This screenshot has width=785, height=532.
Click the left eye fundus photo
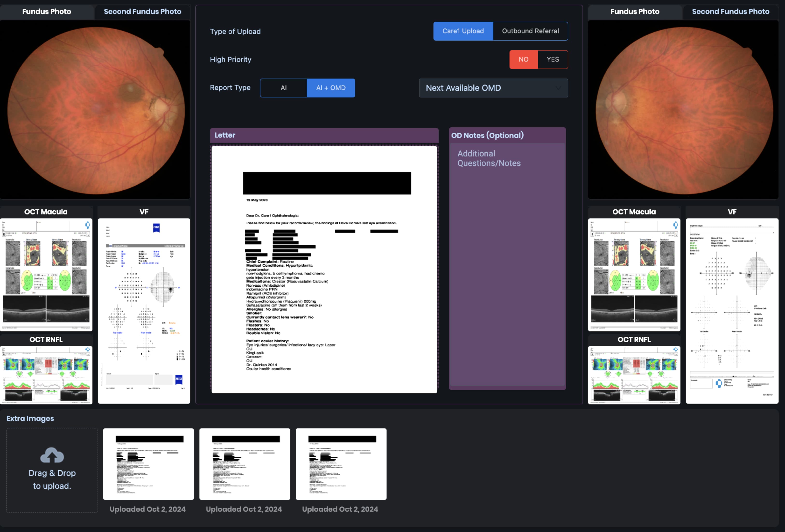[95, 110]
